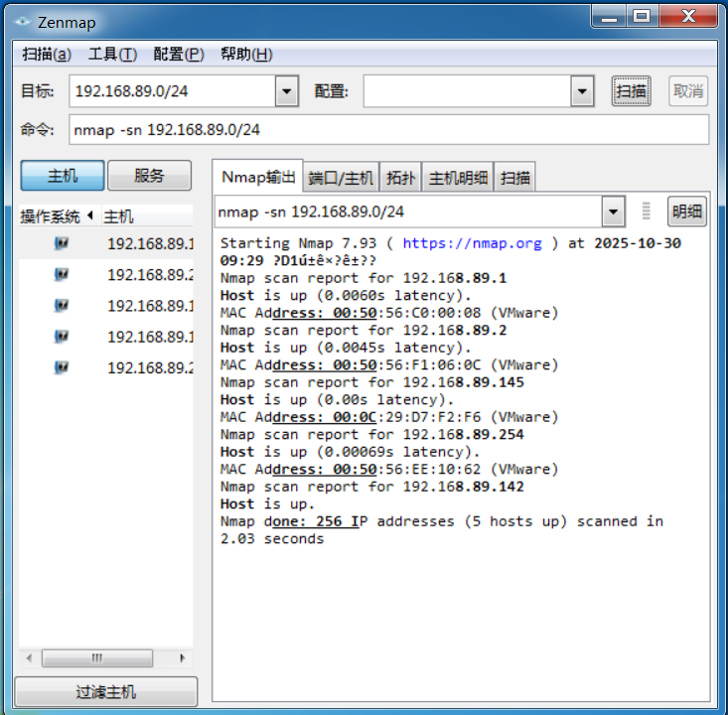
Task: Click into the 目标 target input field
Action: click(x=172, y=91)
